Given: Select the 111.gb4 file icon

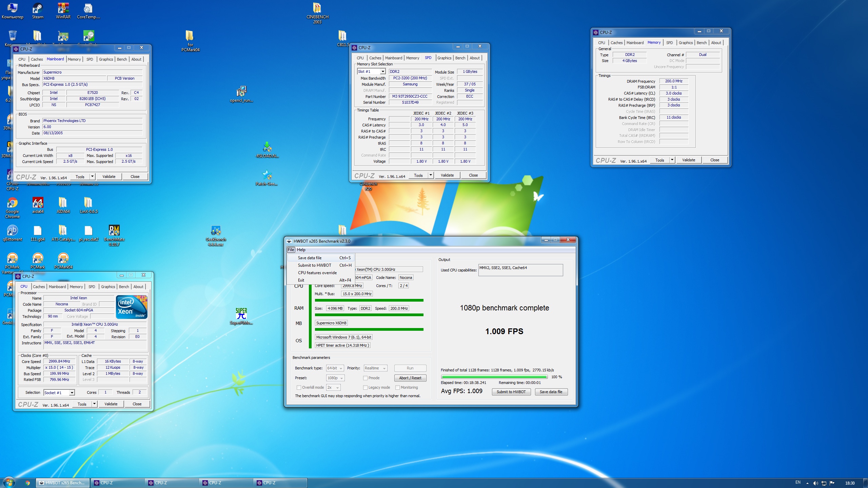Looking at the screenshot, I should pos(38,233).
